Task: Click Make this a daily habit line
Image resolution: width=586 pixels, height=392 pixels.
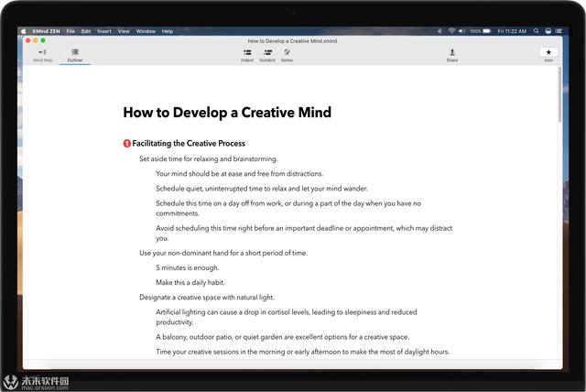Action: pos(190,282)
